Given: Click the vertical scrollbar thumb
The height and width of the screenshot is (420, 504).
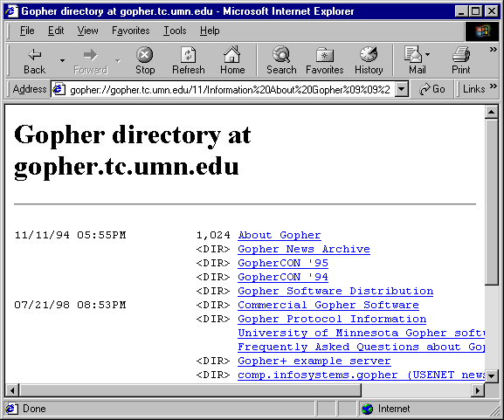Looking at the screenshot, I should coord(491,202).
